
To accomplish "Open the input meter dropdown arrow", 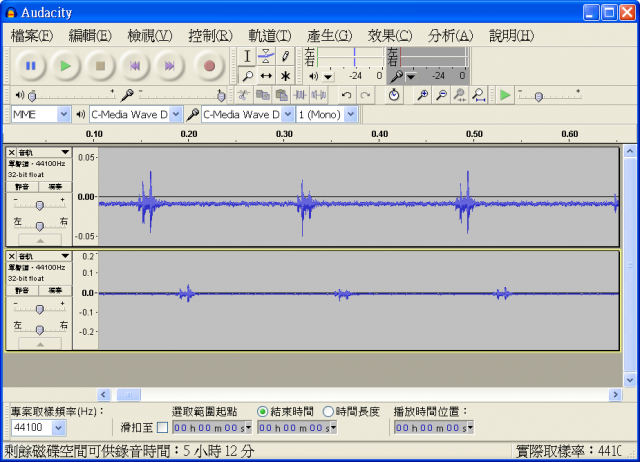I will point(411,77).
